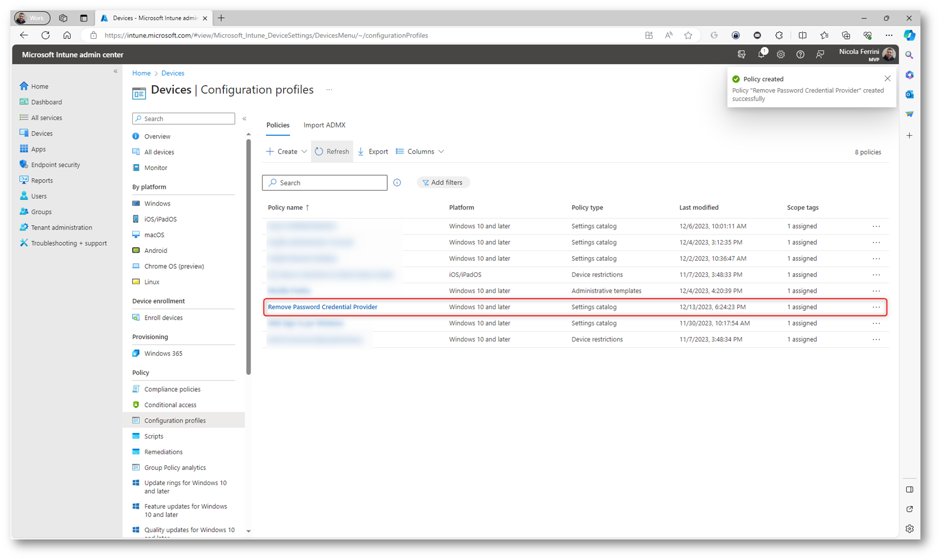The image size is (941, 560).
Task: Click Add filters button
Action: point(443,183)
